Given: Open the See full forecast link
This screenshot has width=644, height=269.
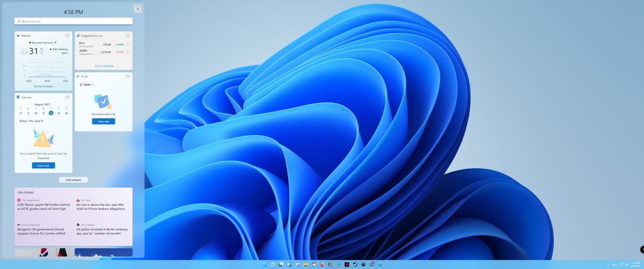Looking at the screenshot, I should [x=44, y=86].
